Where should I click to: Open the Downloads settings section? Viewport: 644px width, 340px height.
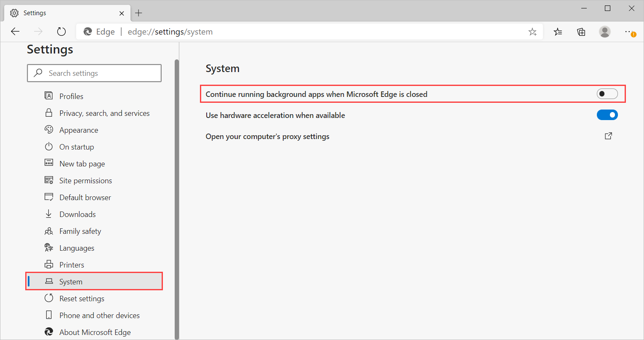coord(77,214)
